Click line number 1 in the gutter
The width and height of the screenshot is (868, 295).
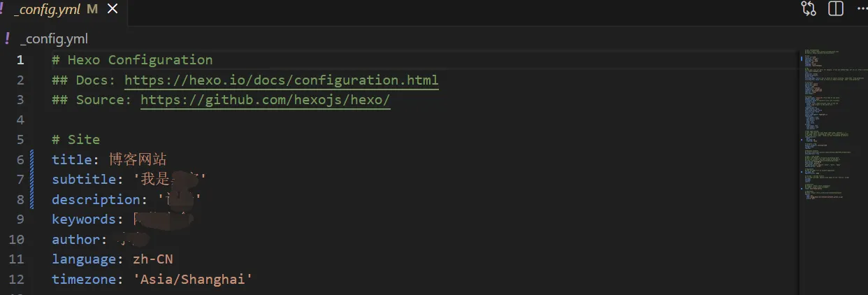coord(20,60)
